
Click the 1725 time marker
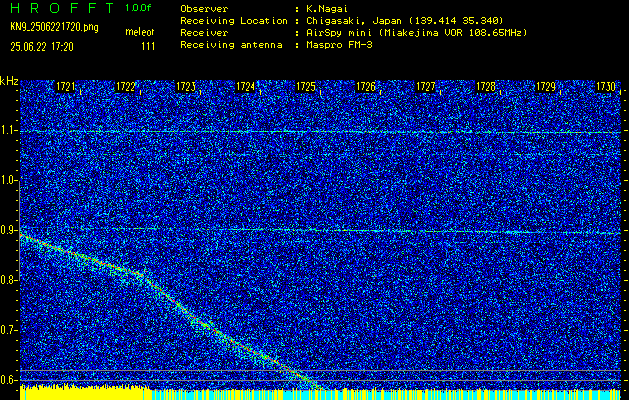pos(306,87)
